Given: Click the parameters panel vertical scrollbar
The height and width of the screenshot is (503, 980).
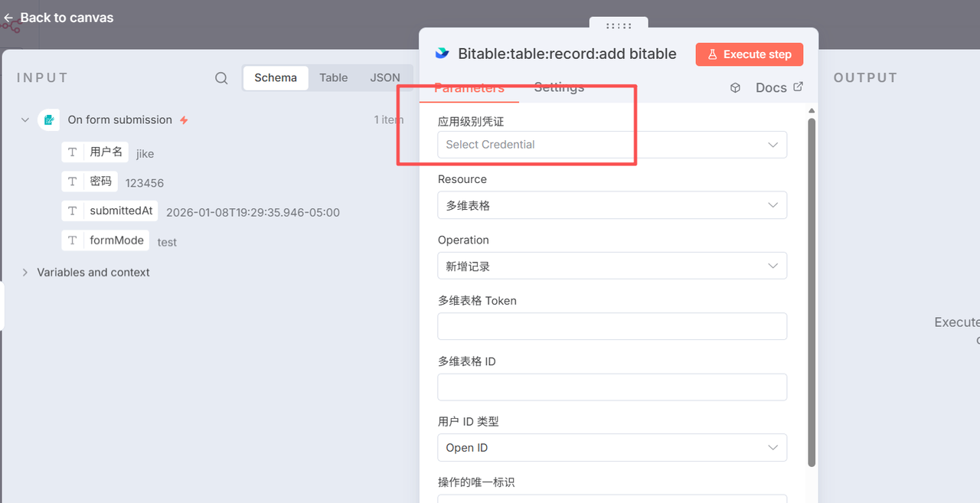Looking at the screenshot, I should pos(812,291).
